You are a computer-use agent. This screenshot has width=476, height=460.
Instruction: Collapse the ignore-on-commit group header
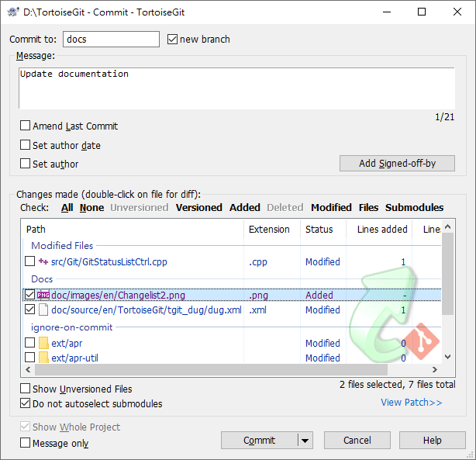[x=71, y=327]
